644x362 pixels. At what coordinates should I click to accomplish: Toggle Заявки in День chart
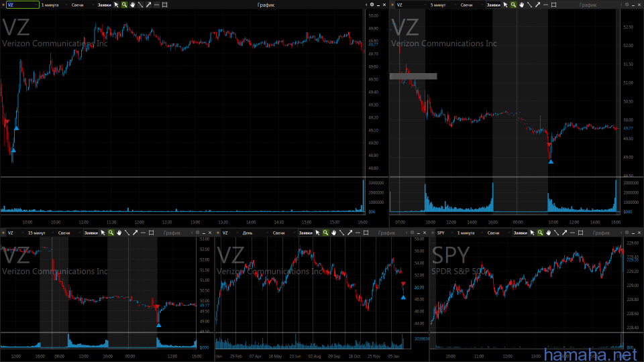tap(306, 233)
